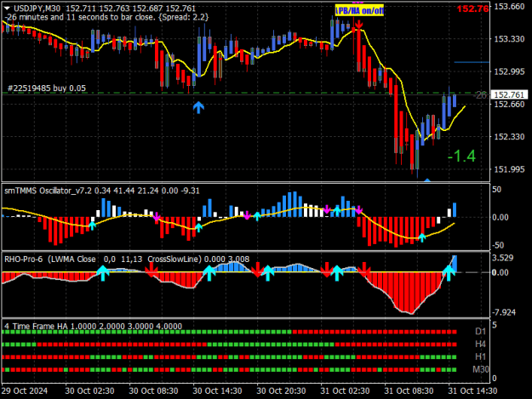Open the USDJPY,M30 chart dropdown triangle
Image resolution: width=532 pixels, height=399 pixels.
[7, 9]
